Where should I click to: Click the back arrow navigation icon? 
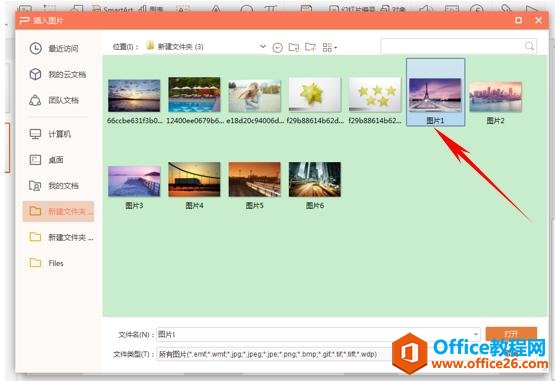click(x=278, y=47)
